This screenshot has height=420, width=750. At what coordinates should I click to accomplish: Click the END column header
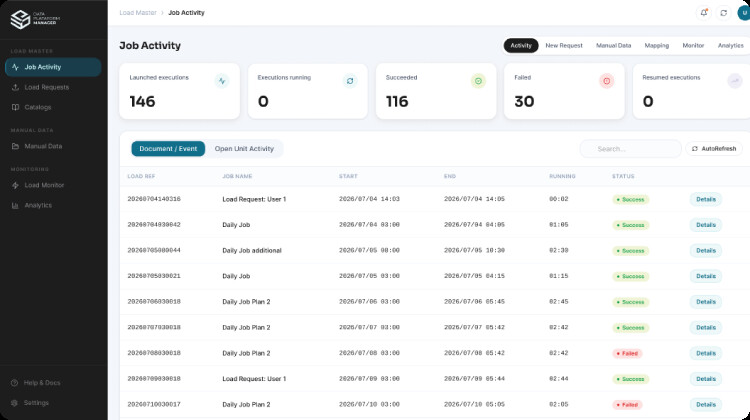pyautogui.click(x=450, y=177)
